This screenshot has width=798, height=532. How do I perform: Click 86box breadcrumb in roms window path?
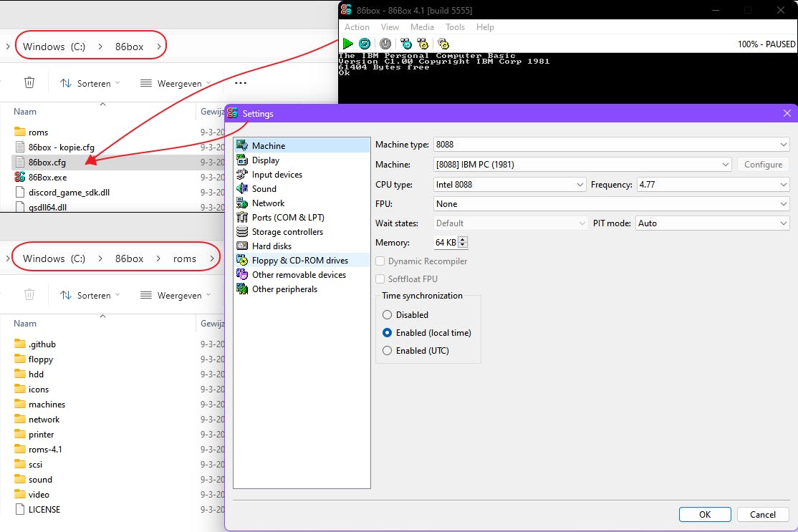(129, 258)
